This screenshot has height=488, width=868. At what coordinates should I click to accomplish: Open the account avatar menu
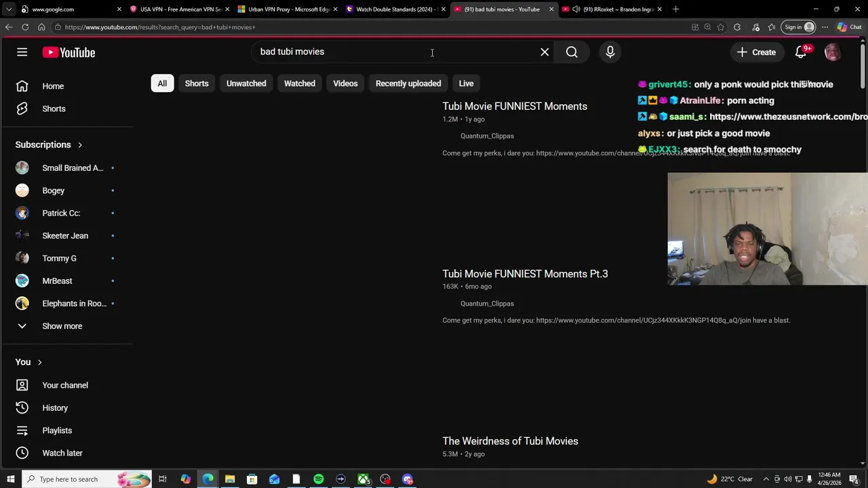coord(832,52)
